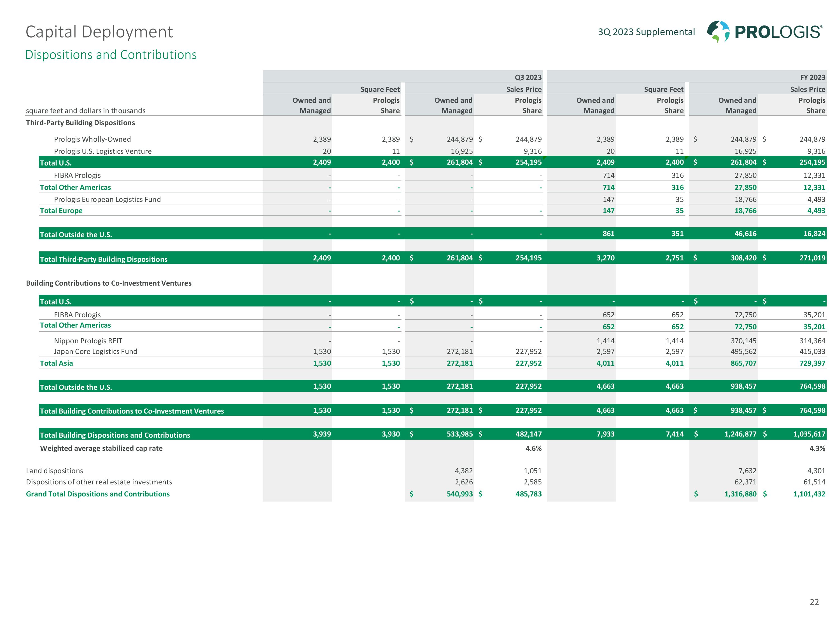Click Total Building Dispositions and Contributions bar
The width and height of the screenshot is (840, 630).
(115, 435)
